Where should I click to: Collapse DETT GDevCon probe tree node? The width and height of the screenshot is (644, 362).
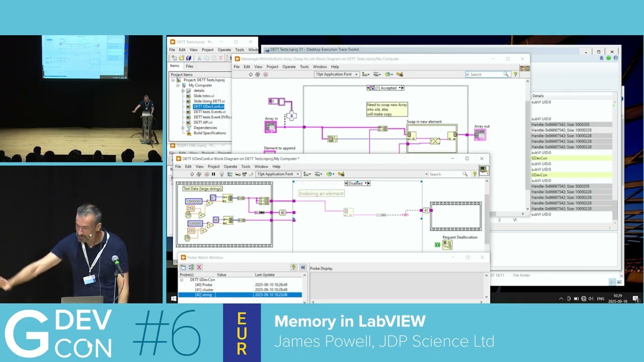tap(182, 280)
